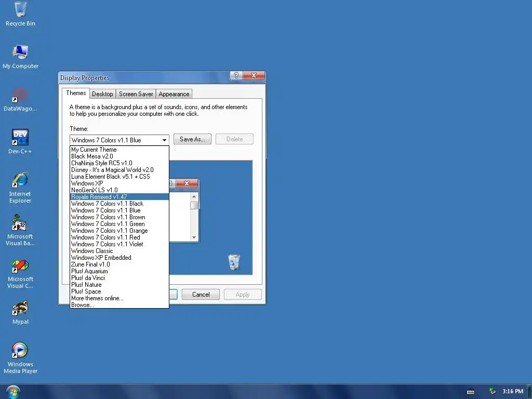This screenshot has height=399, width=532.
Task: Click the Cancel button
Action: (201, 295)
